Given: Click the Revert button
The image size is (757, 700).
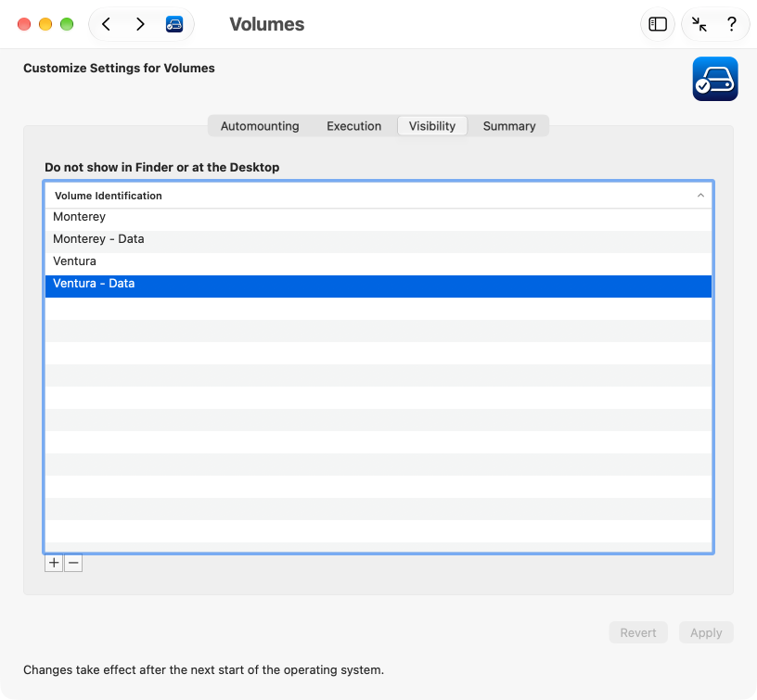Looking at the screenshot, I should pyautogui.click(x=638, y=632).
